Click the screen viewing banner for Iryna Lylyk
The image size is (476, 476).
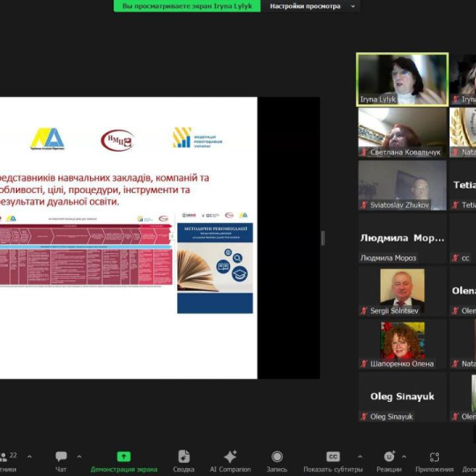coord(187,6)
